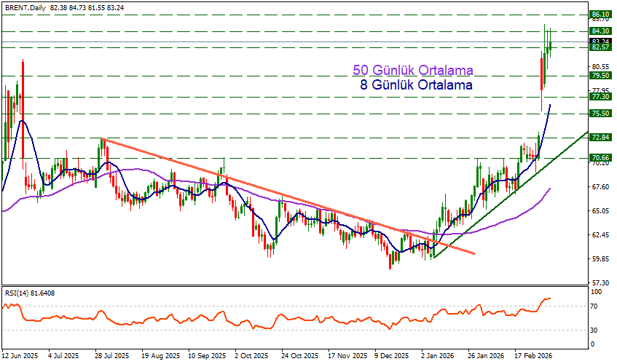617x364 pixels.
Task: Click the 86.10 price level tag
Action: (600, 14)
